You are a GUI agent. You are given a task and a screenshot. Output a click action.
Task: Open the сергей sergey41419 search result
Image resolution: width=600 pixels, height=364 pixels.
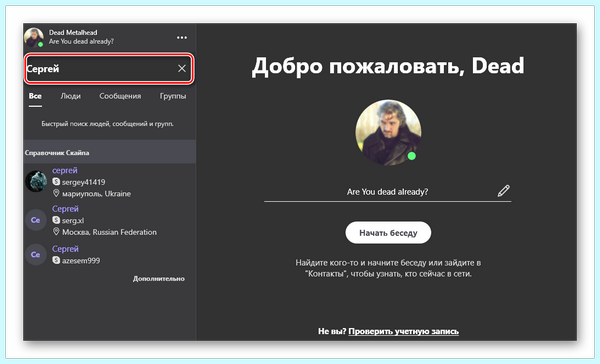109,182
